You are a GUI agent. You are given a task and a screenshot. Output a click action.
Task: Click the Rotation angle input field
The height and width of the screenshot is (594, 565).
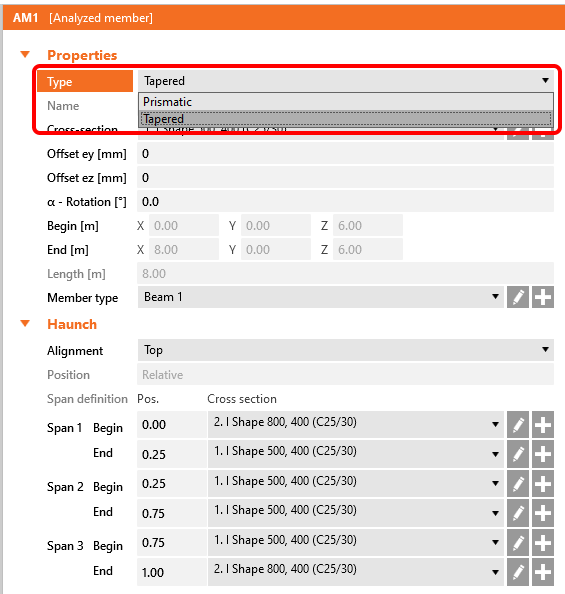point(346,202)
